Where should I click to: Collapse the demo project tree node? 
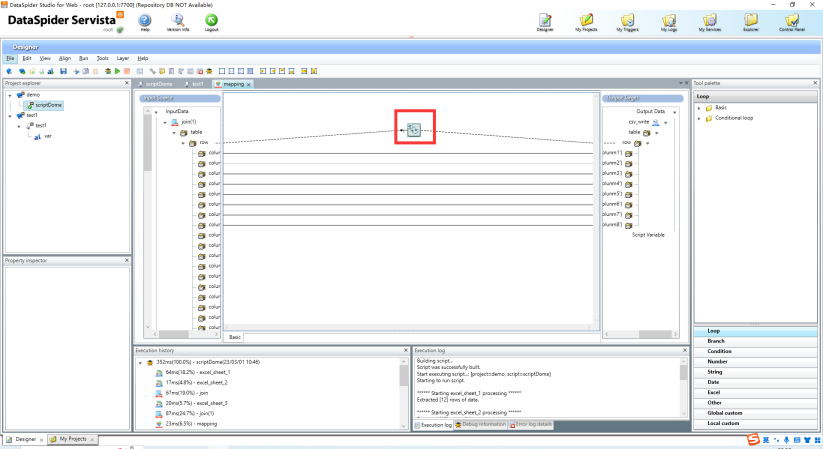pos(9,95)
